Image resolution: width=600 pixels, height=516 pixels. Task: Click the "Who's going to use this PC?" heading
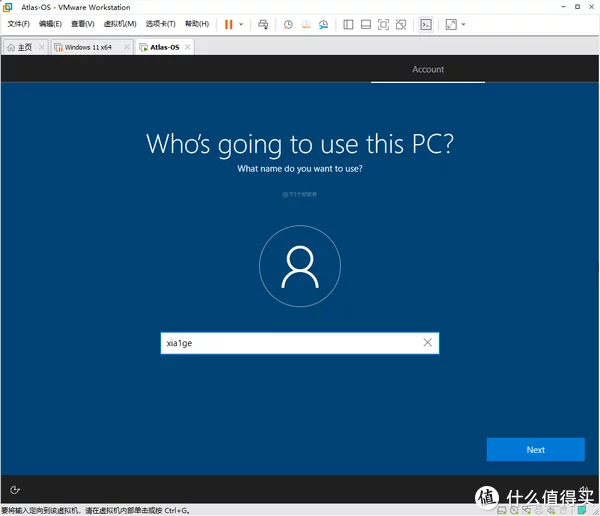(300, 144)
